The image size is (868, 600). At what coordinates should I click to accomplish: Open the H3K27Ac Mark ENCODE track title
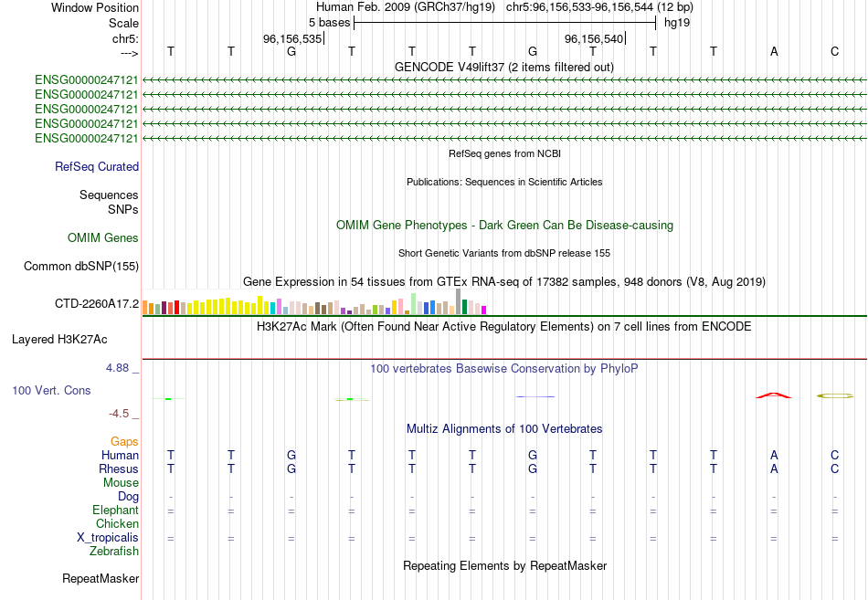[503, 327]
